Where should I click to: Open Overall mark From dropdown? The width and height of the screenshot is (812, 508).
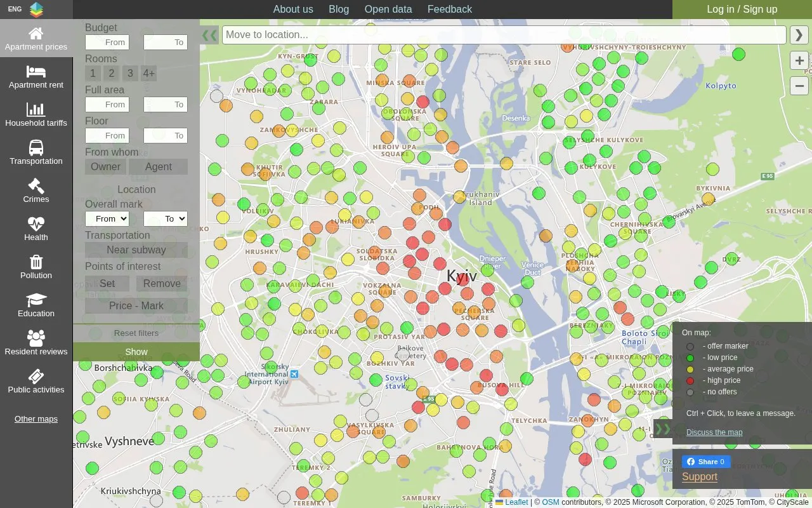pos(107,219)
